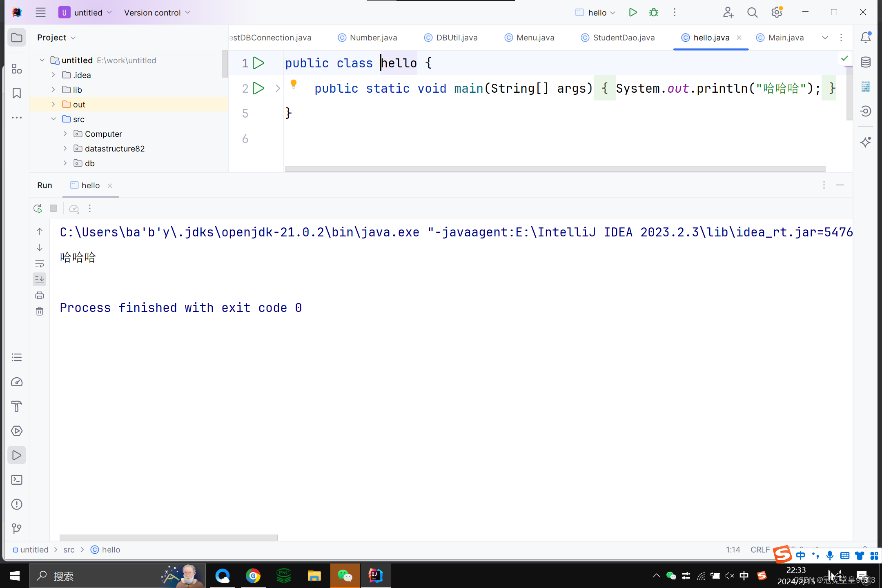This screenshot has height=588, width=882.
Task: Expand the folded main method on line 2
Action: 278,88
